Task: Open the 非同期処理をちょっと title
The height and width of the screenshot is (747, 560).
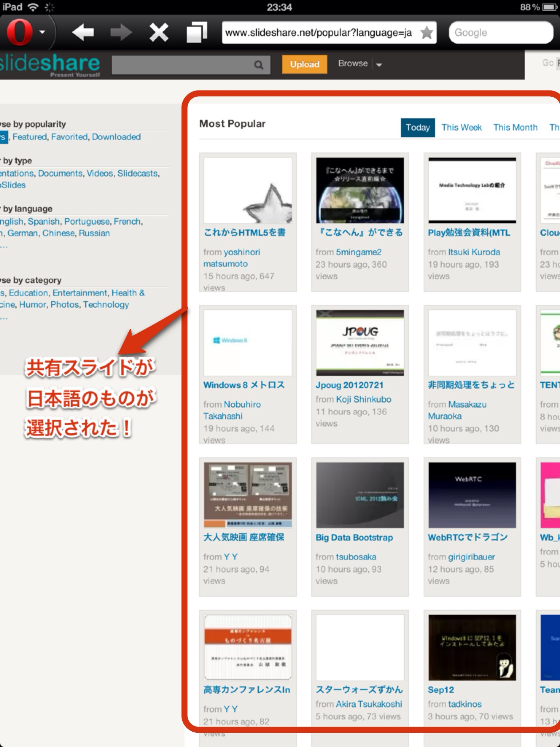Action: (x=471, y=385)
